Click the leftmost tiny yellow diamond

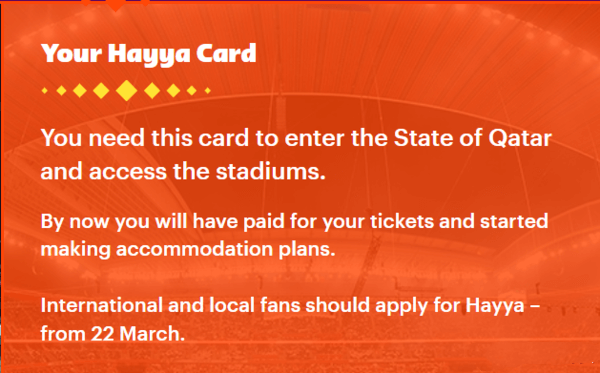click(45, 91)
